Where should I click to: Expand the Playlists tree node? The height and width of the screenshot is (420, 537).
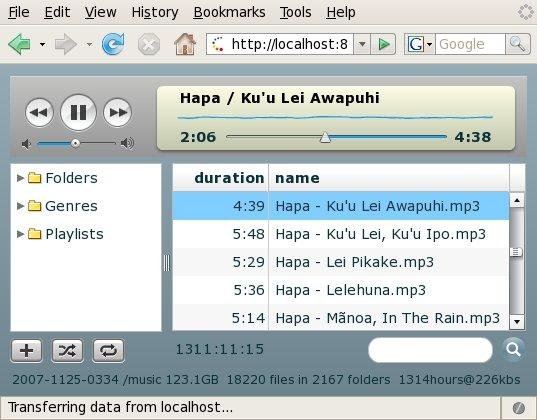click(20, 234)
